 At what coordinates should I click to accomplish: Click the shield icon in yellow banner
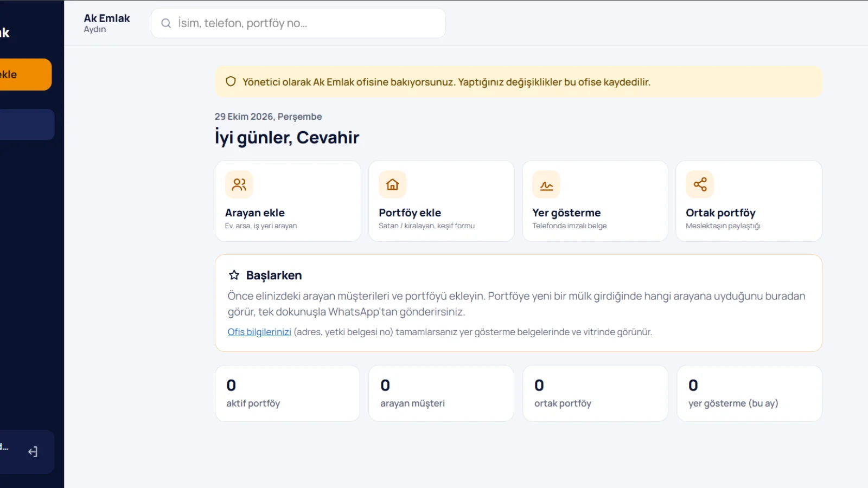231,81
